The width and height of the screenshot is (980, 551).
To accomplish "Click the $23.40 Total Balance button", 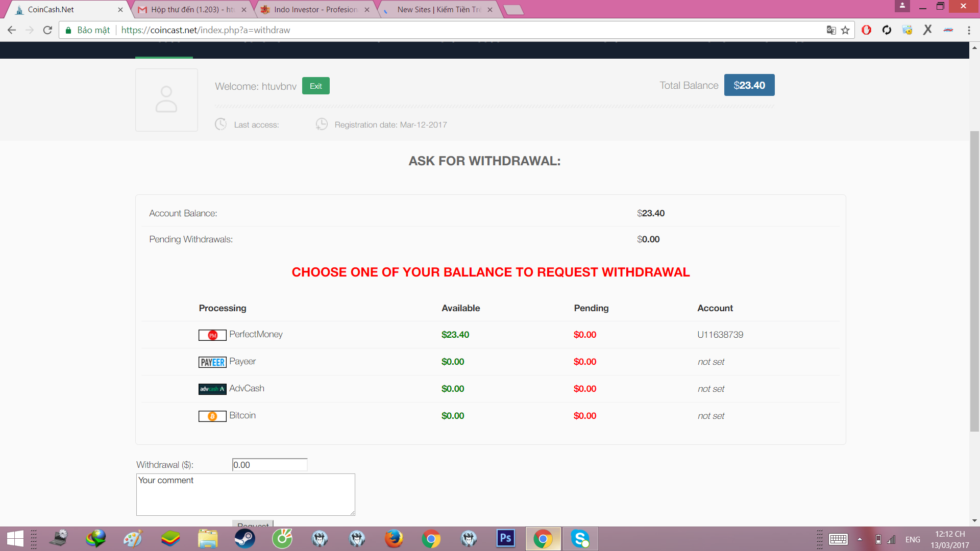I will point(749,85).
